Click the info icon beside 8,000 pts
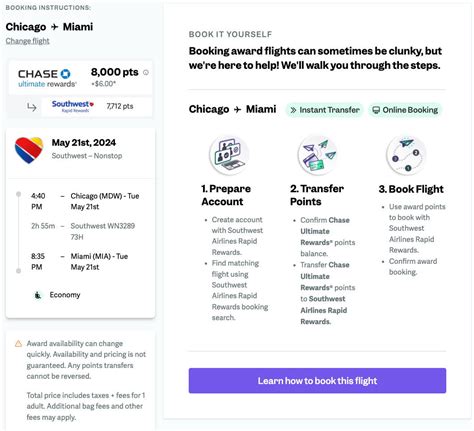The height and width of the screenshot is (431, 474). (146, 72)
